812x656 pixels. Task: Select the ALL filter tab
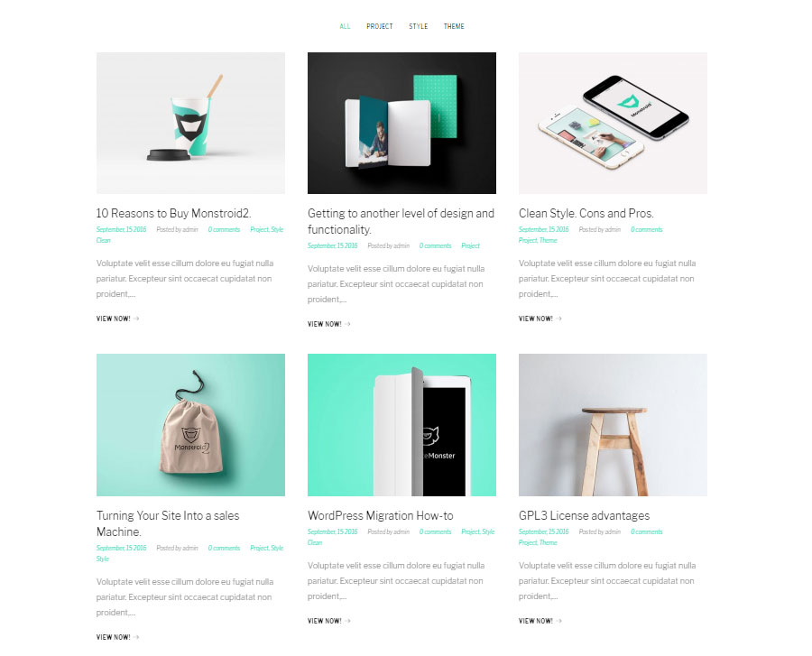point(345,26)
